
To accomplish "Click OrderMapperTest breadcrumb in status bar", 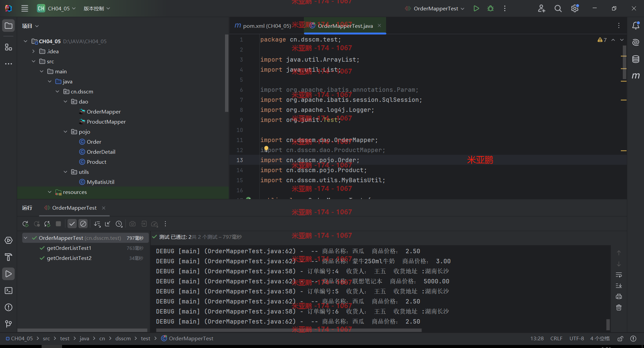I will [187, 339].
